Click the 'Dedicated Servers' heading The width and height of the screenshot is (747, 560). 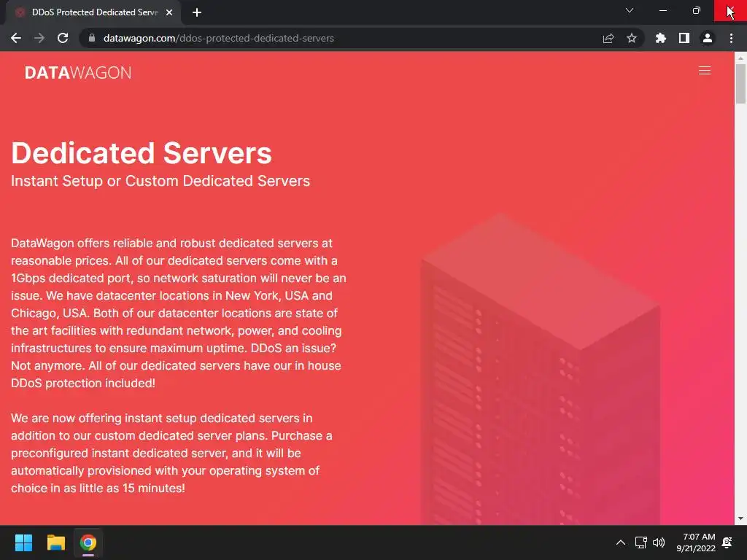click(142, 153)
